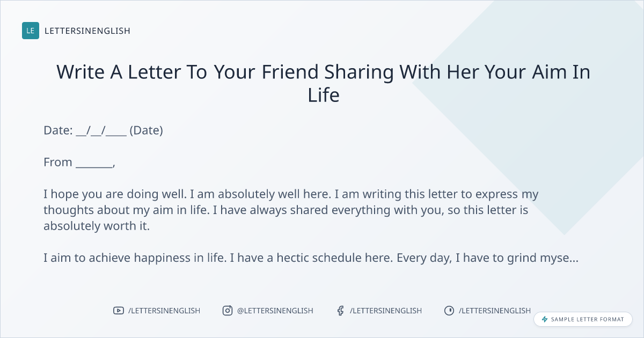
Task: Click the circular icon after Facebook link
Action: coord(449,311)
